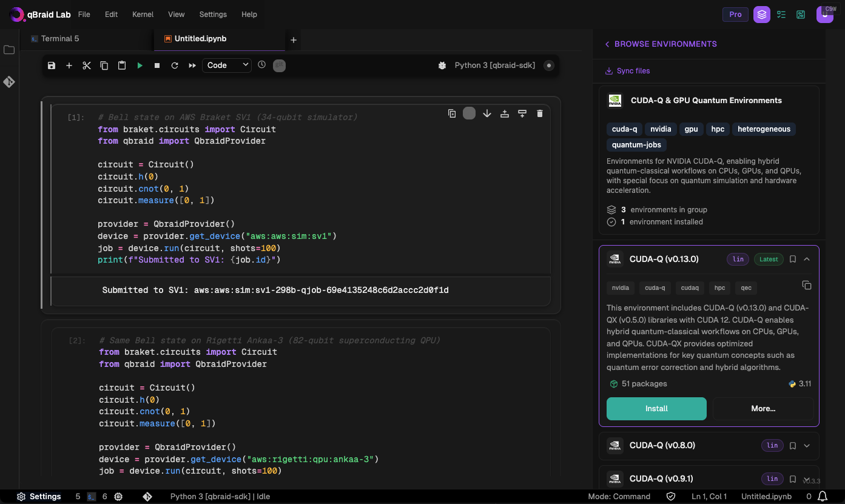
Task: Duplicate cell 1 with the copy icon
Action: (452, 113)
